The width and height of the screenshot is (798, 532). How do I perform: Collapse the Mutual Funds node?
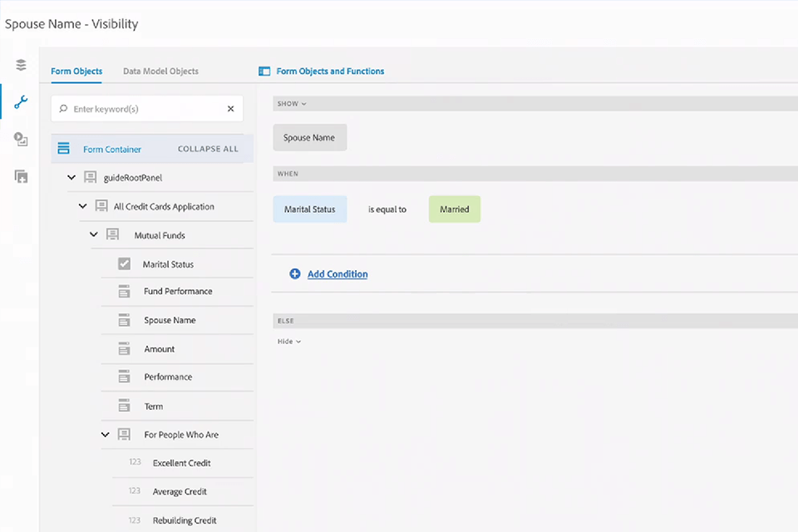click(x=94, y=234)
